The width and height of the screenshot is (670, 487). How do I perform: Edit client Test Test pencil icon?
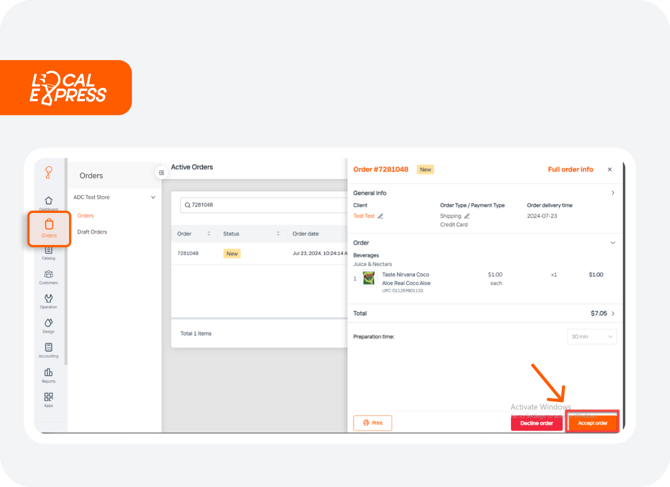click(380, 216)
